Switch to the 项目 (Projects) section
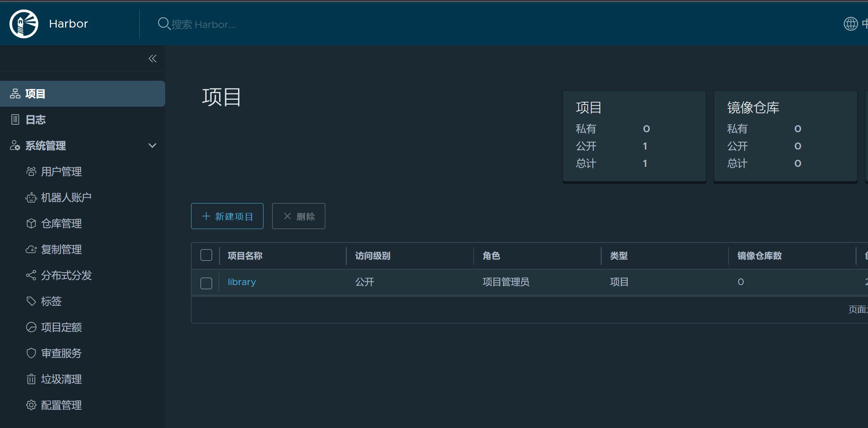 pos(35,94)
